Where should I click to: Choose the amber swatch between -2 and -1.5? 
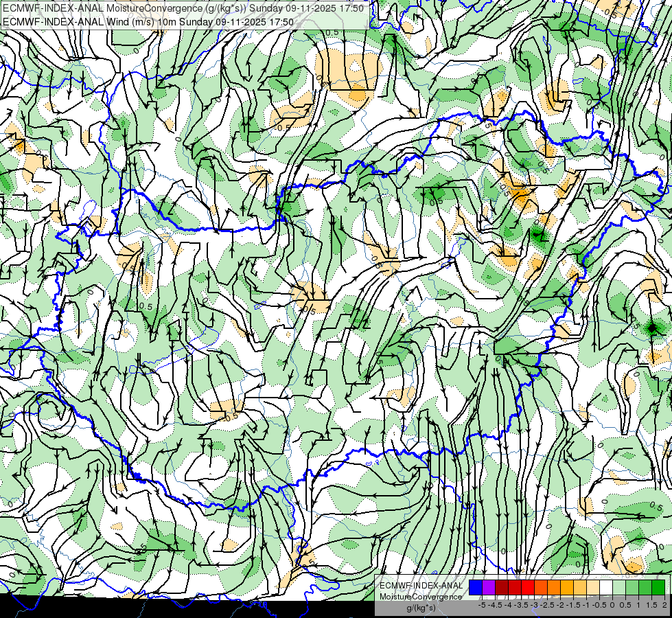pyautogui.click(x=566, y=587)
